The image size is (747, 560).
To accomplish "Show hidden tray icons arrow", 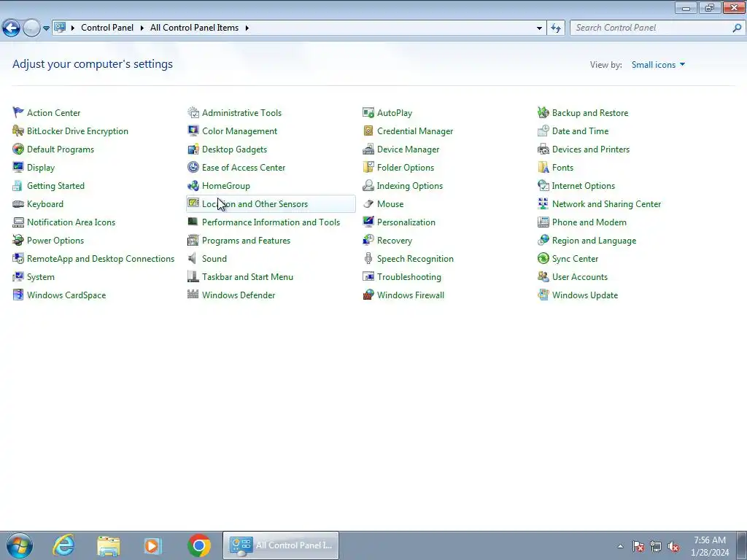I will tap(620, 546).
